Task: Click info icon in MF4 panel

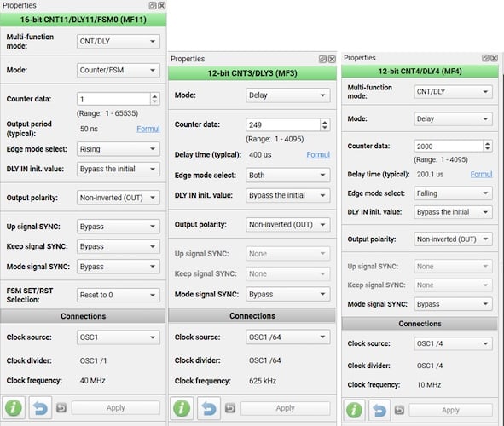Action: (354, 410)
